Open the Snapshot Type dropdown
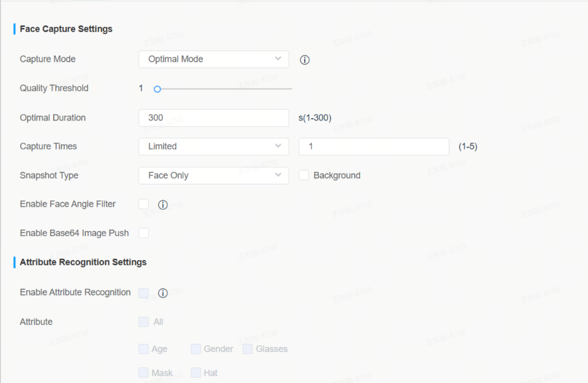Image resolution: width=588 pixels, height=383 pixels. tap(214, 175)
